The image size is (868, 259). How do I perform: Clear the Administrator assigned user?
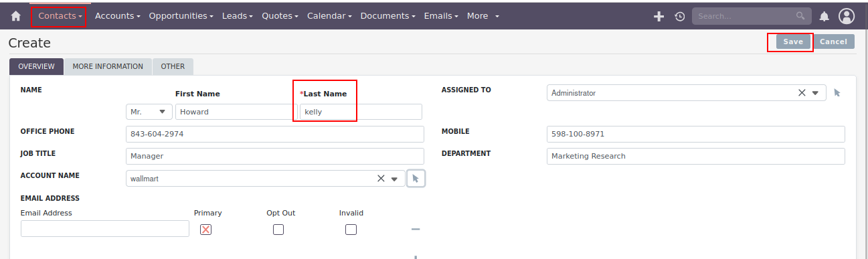pos(802,93)
